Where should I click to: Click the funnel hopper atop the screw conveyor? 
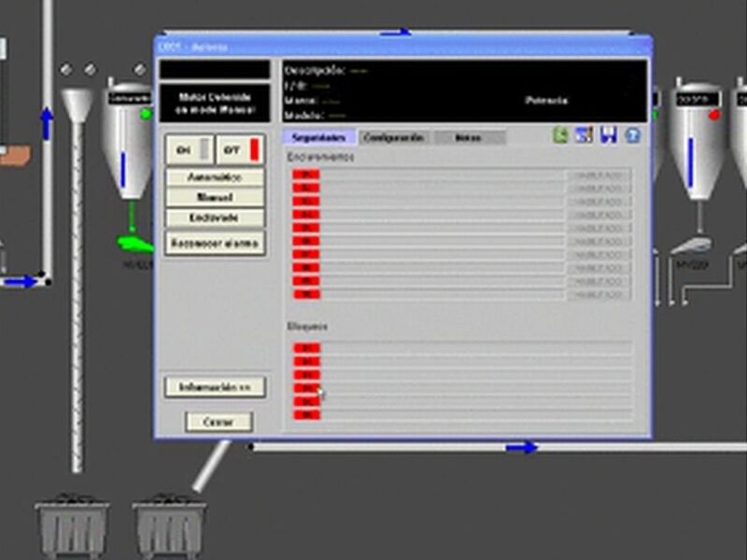click(77, 105)
